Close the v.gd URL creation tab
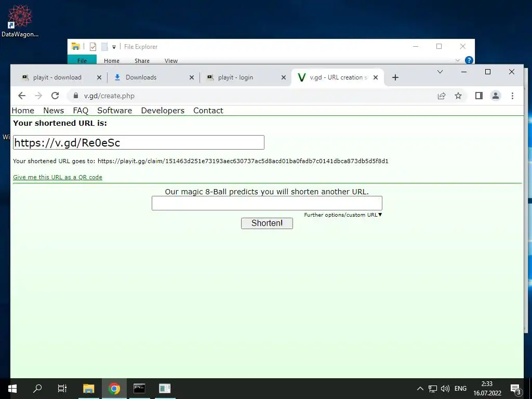The height and width of the screenshot is (399, 532). [376, 77]
